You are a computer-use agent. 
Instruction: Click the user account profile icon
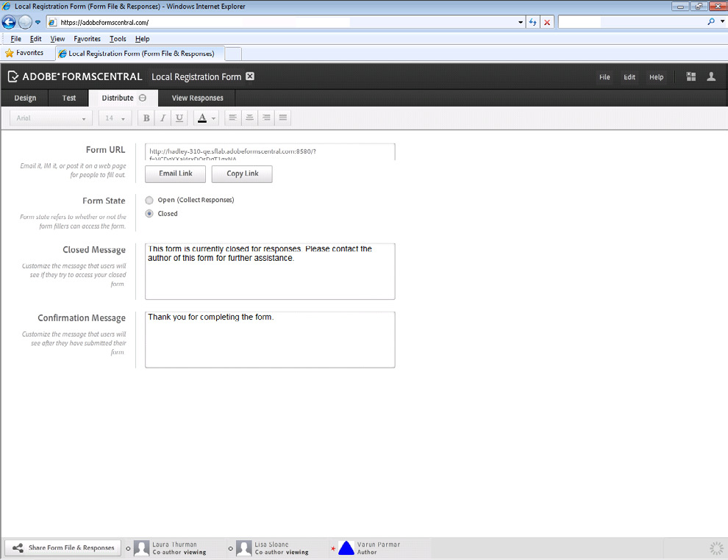point(711,76)
